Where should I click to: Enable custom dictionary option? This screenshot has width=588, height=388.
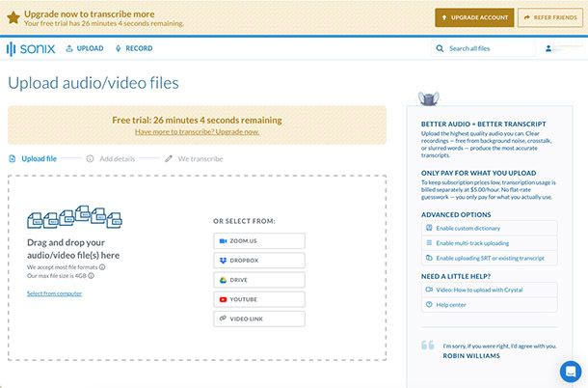coord(490,228)
